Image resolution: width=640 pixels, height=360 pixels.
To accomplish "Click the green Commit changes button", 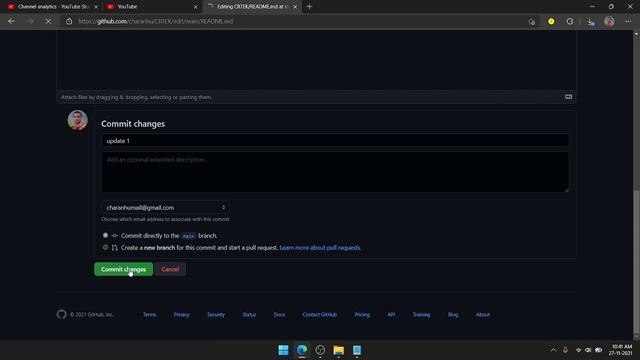I will point(123,269).
